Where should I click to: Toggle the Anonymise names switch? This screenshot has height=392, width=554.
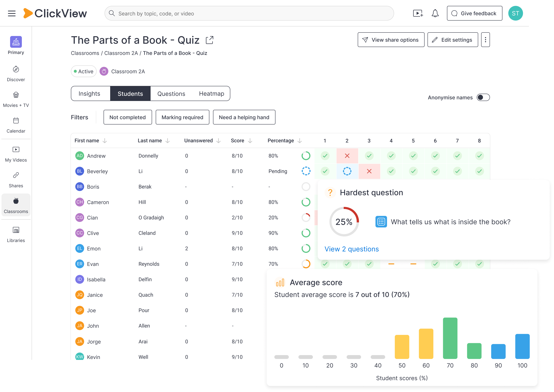(x=483, y=97)
